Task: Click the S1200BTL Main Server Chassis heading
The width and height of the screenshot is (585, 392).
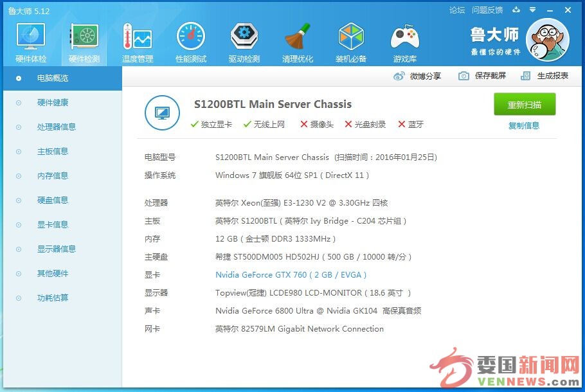Action: [273, 104]
